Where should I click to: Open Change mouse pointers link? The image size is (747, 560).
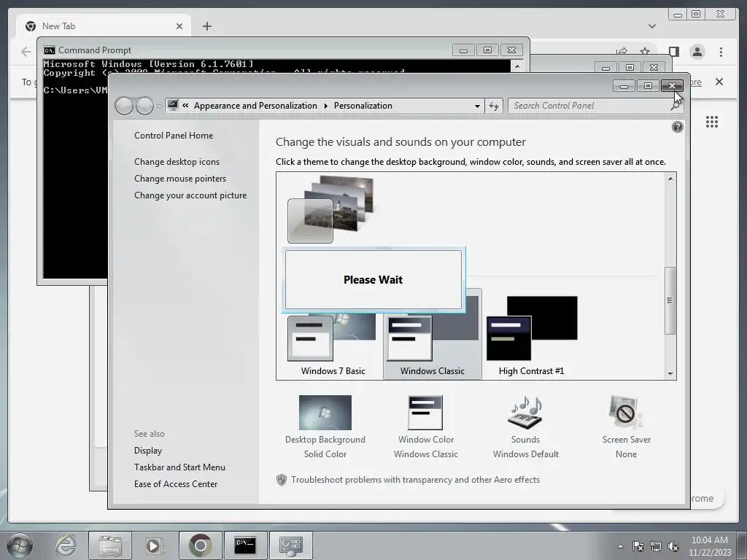pyautogui.click(x=180, y=178)
